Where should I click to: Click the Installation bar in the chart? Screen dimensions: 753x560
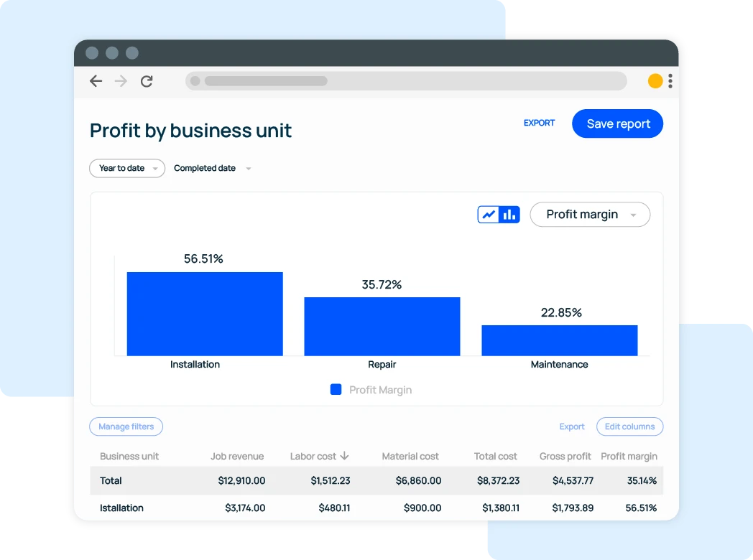coord(205,314)
